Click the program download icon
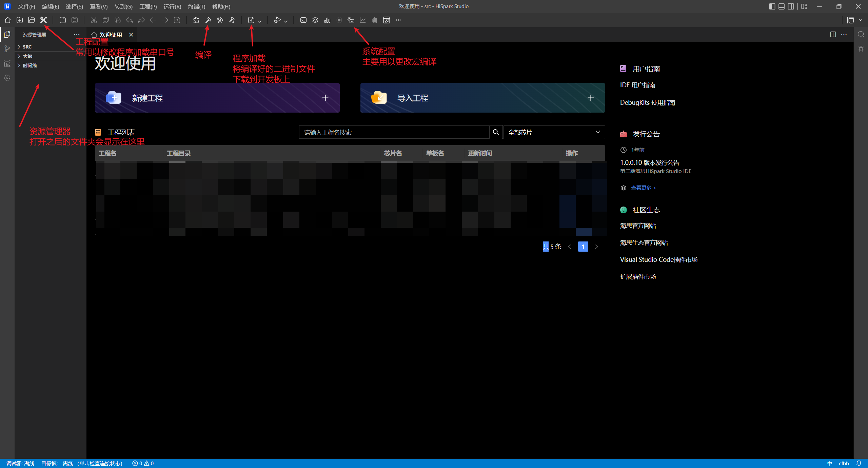Screen dimensions: 868x468 (x=251, y=20)
